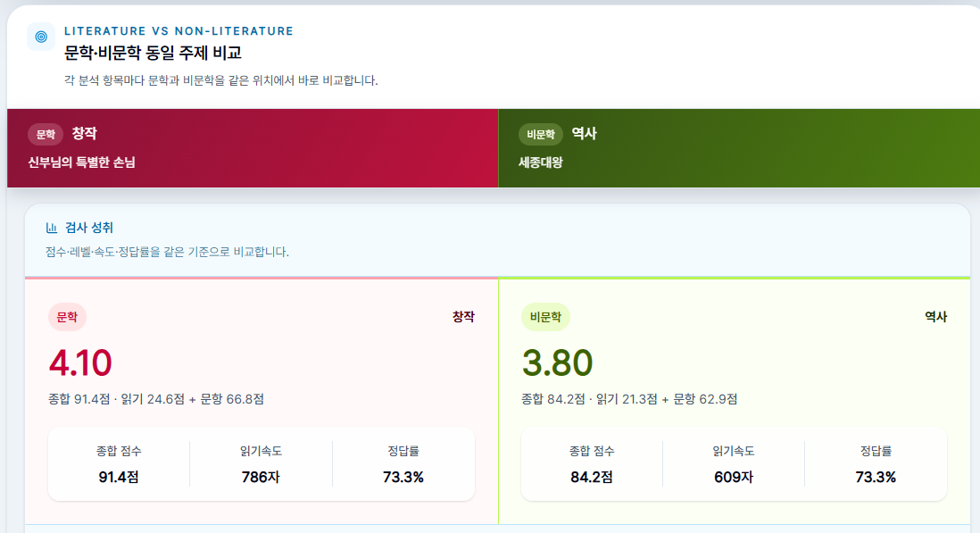Click the 검사 성취 section heading
Viewport: 980px width, 533px height.
click(x=88, y=228)
